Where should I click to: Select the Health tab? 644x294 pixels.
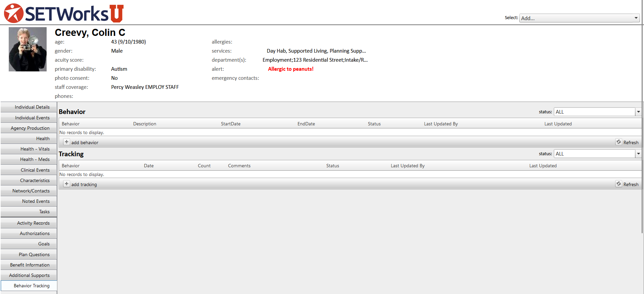(29, 138)
